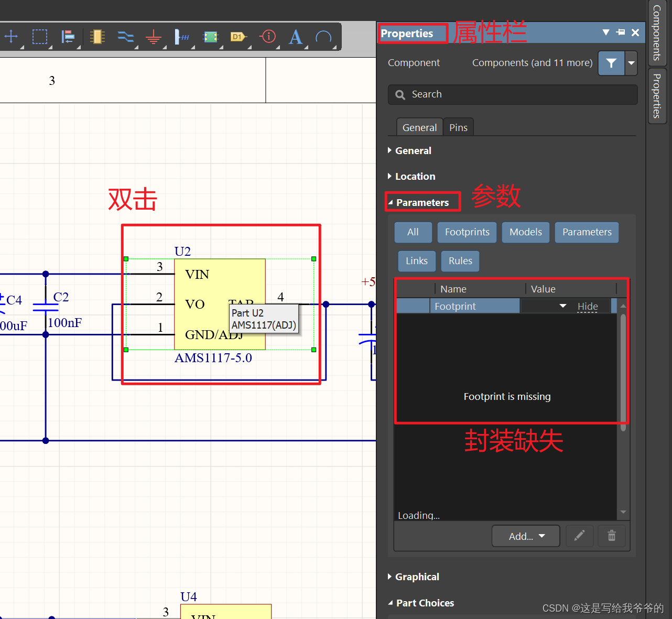The image size is (672, 619).
Task: Click the Add... button
Action: [526, 536]
